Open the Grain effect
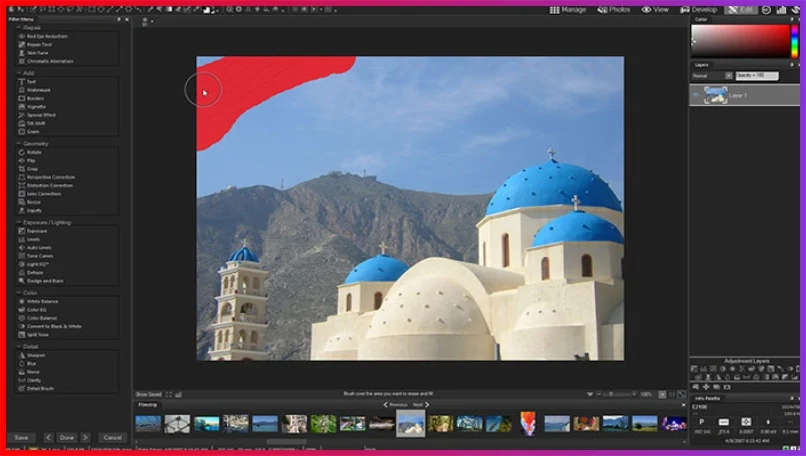806x456 pixels. [29, 132]
